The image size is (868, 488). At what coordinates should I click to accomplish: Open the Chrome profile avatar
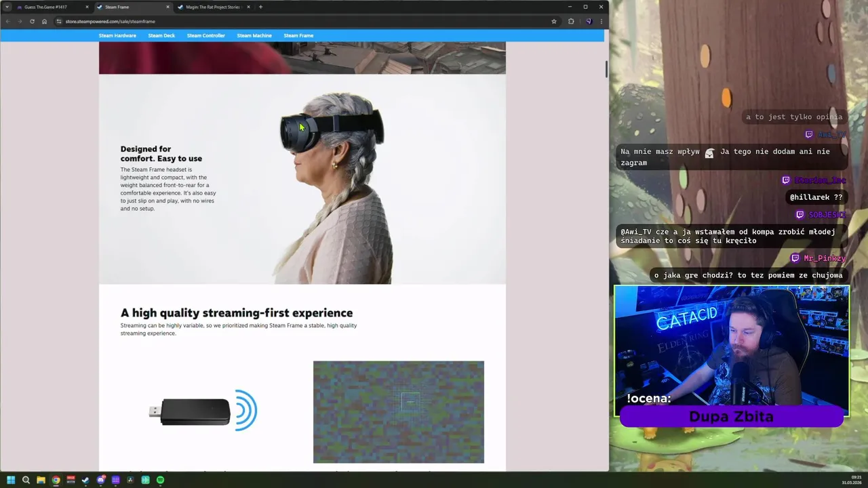click(589, 21)
